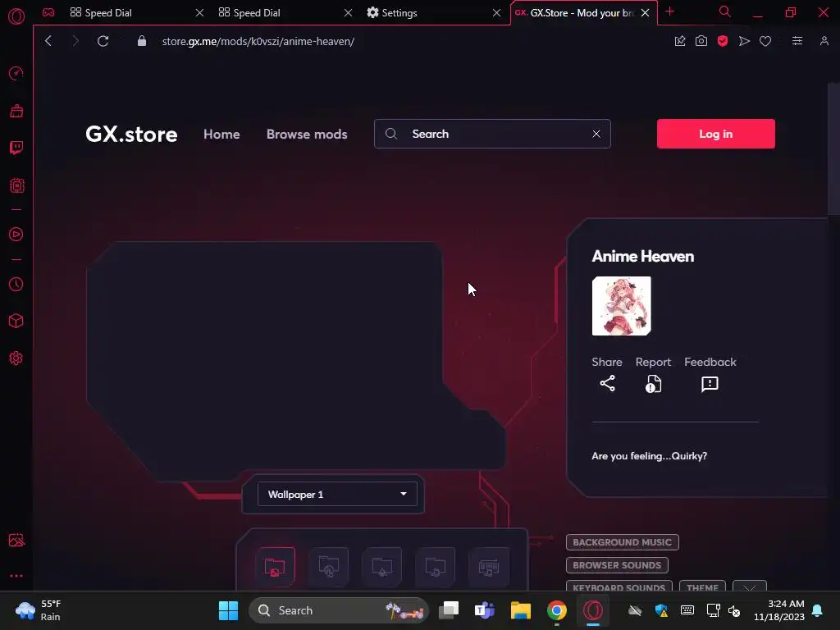
Task: Select the third mod content folder icon
Action: pyautogui.click(x=382, y=566)
